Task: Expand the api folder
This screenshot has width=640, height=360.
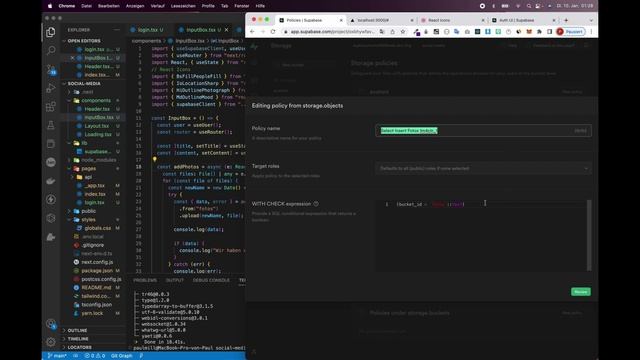Action: [x=88, y=177]
